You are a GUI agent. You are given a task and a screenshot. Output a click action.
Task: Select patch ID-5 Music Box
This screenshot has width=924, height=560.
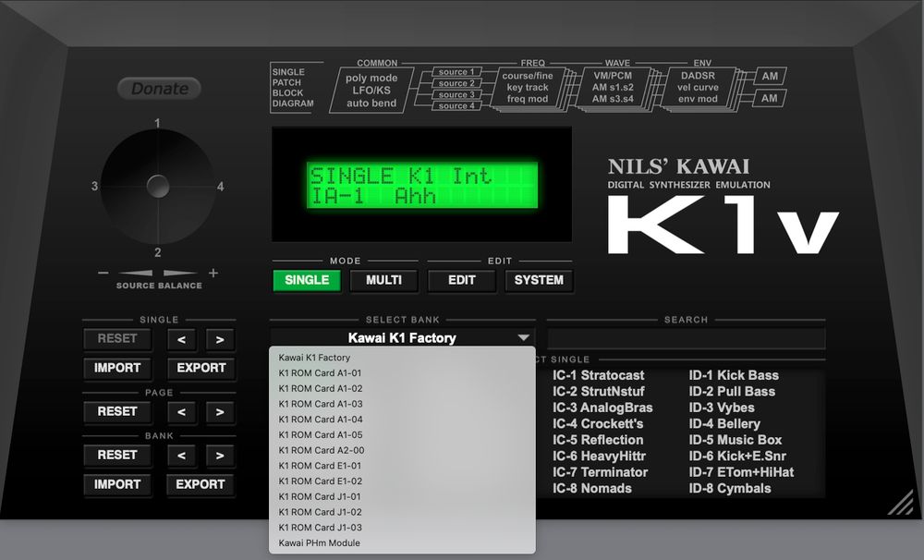coord(735,440)
